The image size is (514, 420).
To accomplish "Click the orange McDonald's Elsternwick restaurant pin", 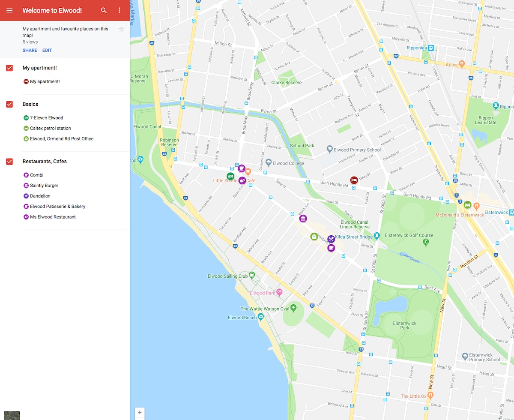I will (x=476, y=206).
